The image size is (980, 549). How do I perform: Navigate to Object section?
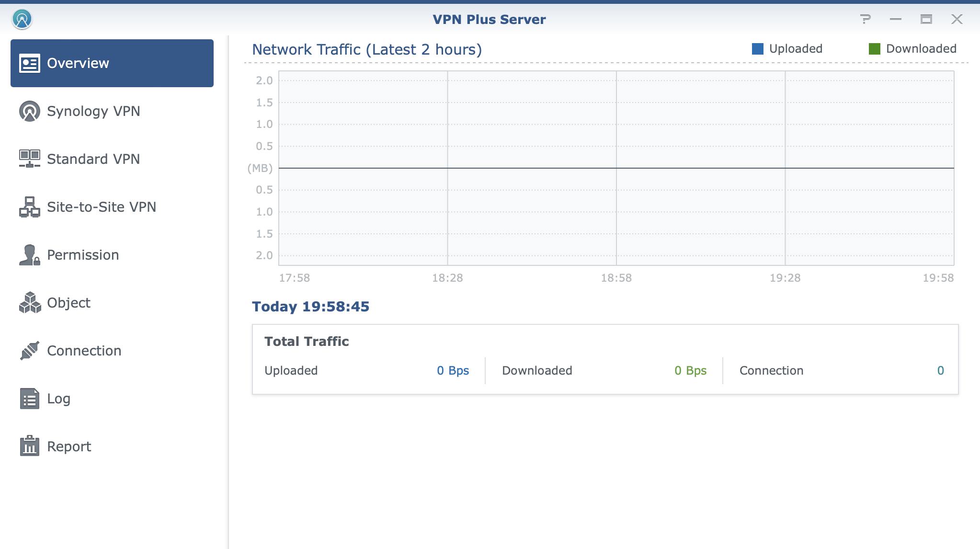pos(112,303)
